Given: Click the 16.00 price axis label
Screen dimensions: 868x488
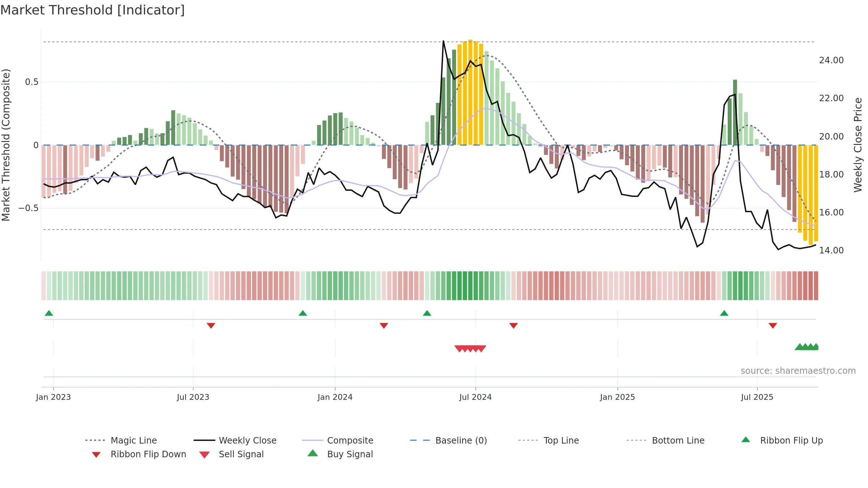Looking at the screenshot, I should click(x=831, y=213).
